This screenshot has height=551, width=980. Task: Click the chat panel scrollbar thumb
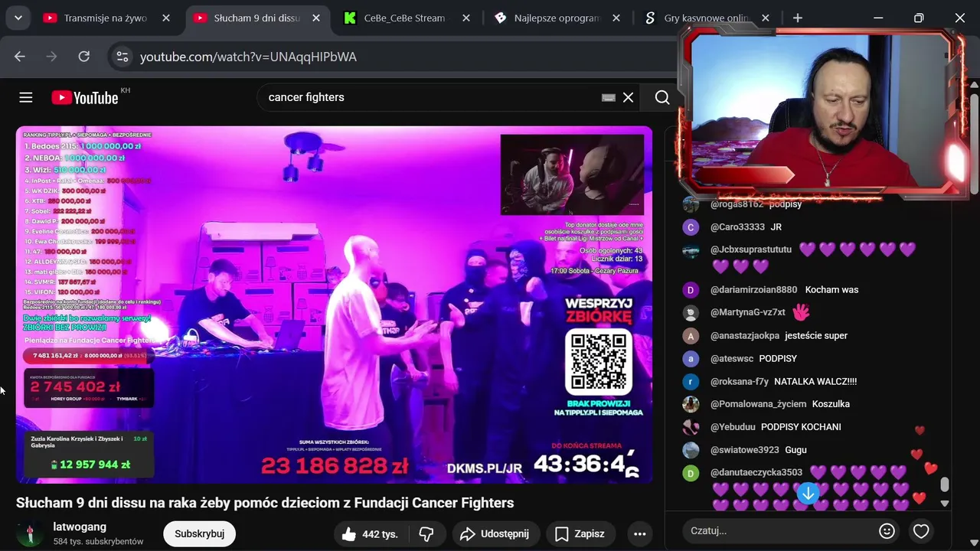click(x=945, y=484)
